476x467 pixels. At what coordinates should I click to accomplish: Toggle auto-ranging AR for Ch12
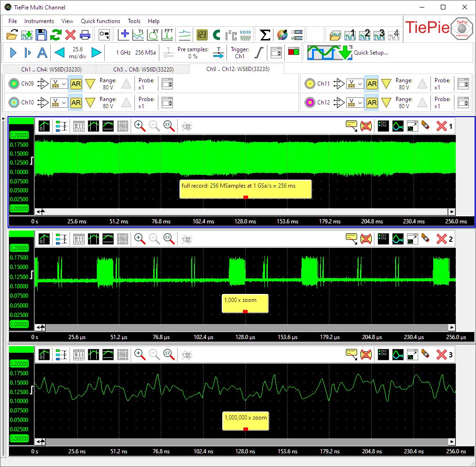click(x=372, y=103)
